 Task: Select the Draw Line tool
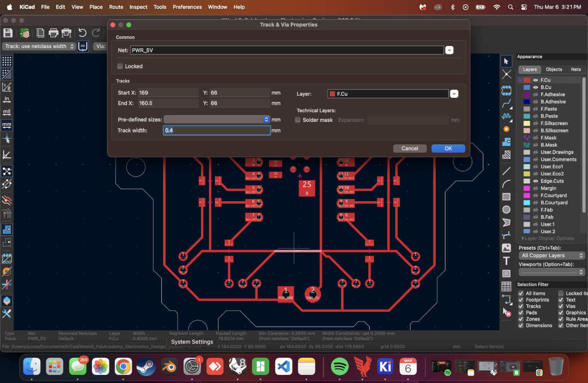point(506,171)
